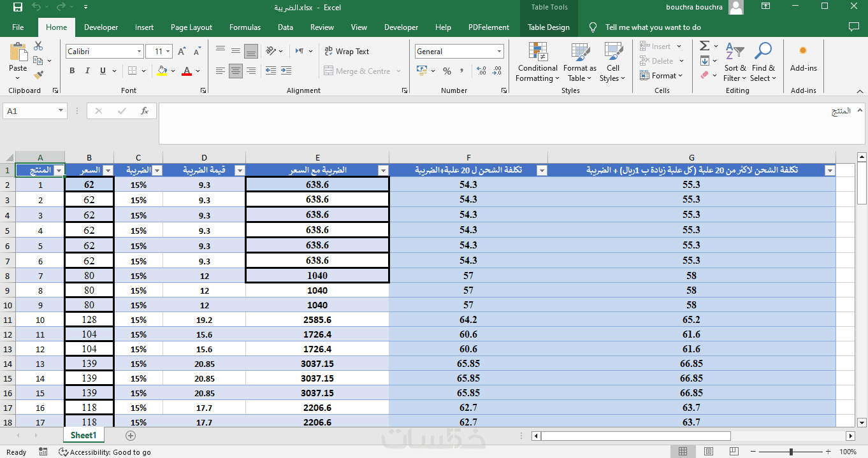Click the Insert Function fx icon
This screenshot has height=458, width=868.
pyautogui.click(x=145, y=111)
